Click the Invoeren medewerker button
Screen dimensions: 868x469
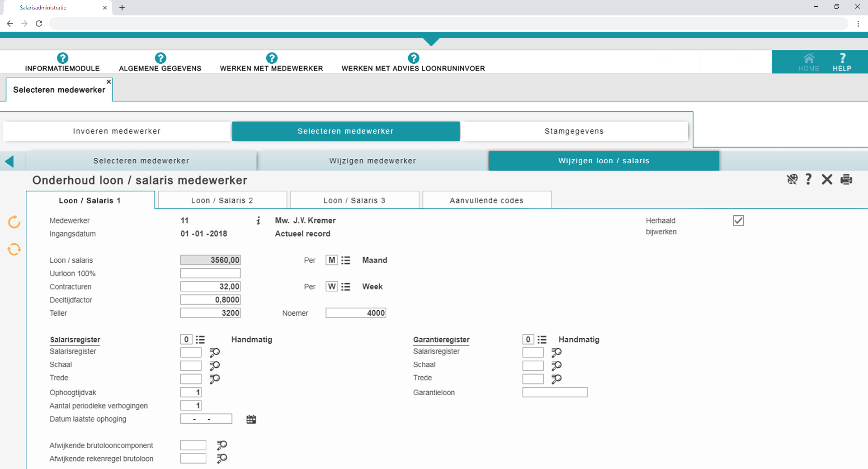pyautogui.click(x=116, y=131)
